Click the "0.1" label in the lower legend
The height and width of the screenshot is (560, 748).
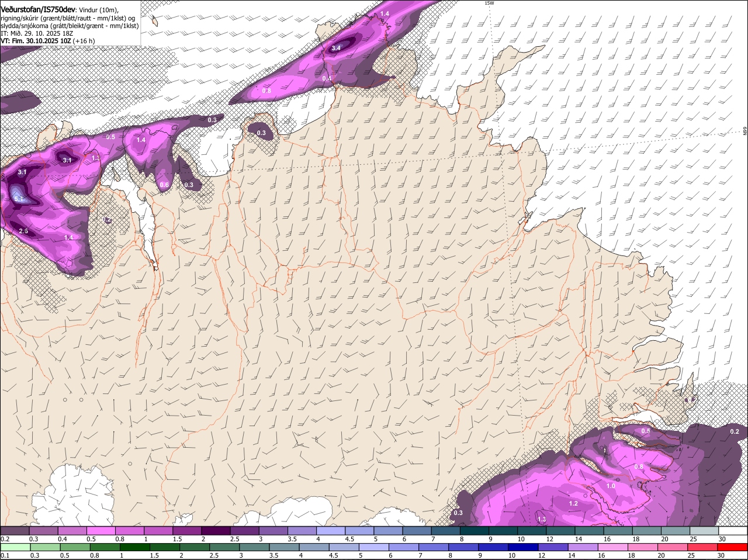point(5,555)
